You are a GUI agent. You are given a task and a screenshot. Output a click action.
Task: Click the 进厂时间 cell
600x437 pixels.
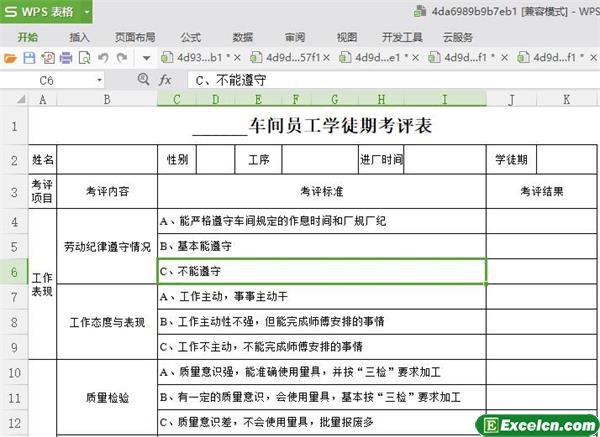[381, 160]
